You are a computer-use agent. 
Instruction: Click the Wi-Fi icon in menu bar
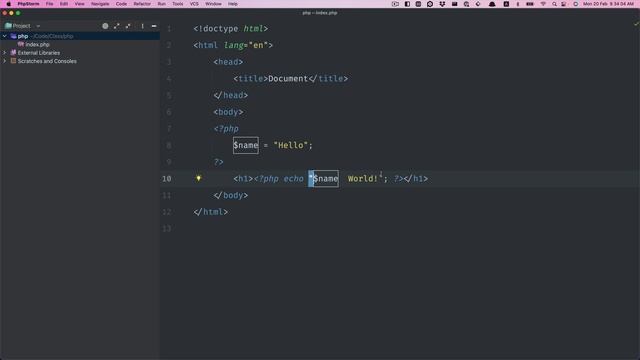543,4
